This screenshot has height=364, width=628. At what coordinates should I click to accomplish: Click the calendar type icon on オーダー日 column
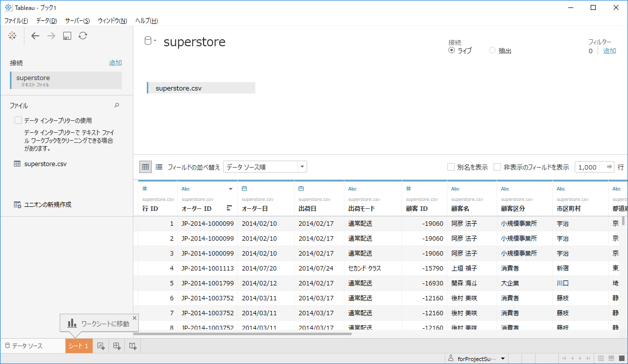click(x=244, y=188)
